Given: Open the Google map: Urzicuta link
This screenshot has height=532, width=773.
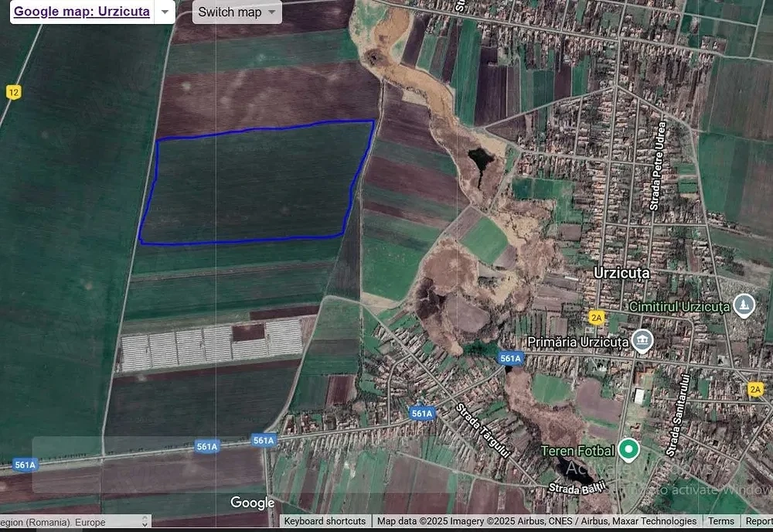Looking at the screenshot, I should (x=82, y=12).
